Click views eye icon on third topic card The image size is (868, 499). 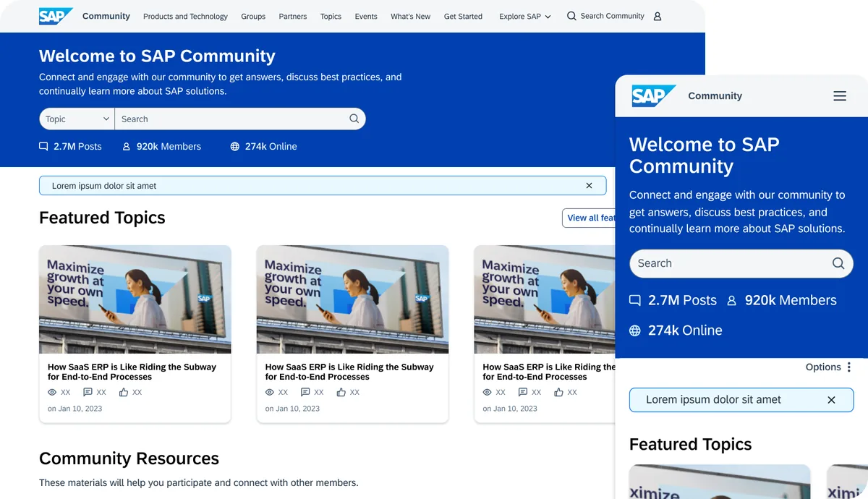[488, 392]
